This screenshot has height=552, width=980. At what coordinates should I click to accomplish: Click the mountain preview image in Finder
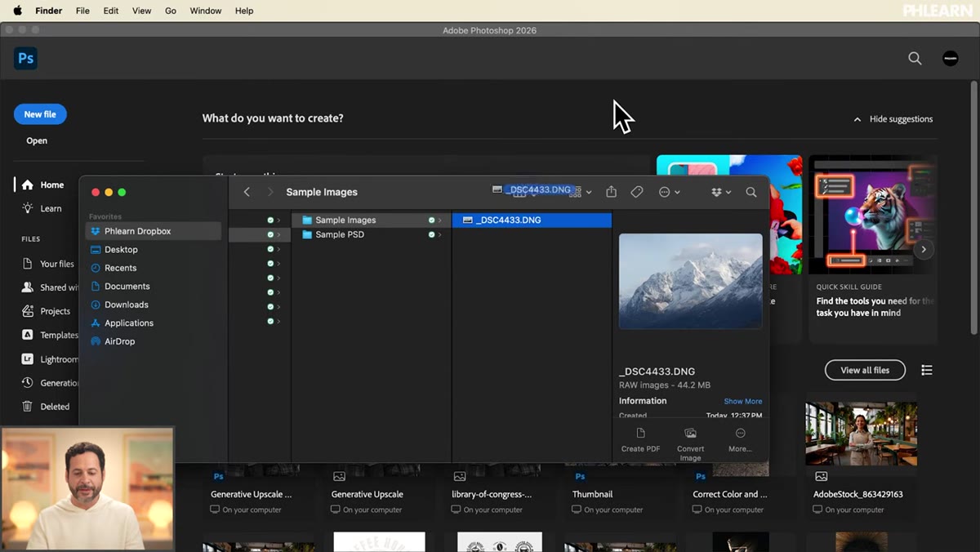[691, 281]
